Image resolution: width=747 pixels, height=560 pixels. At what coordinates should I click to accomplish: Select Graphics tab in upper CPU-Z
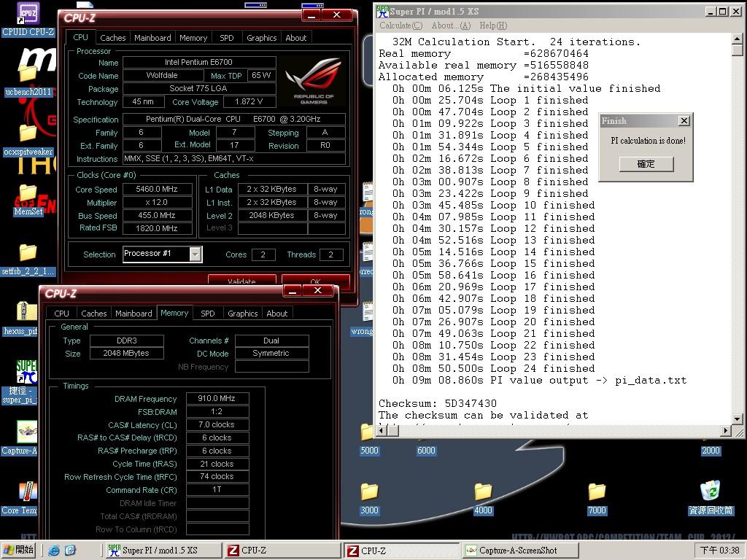tap(262, 38)
